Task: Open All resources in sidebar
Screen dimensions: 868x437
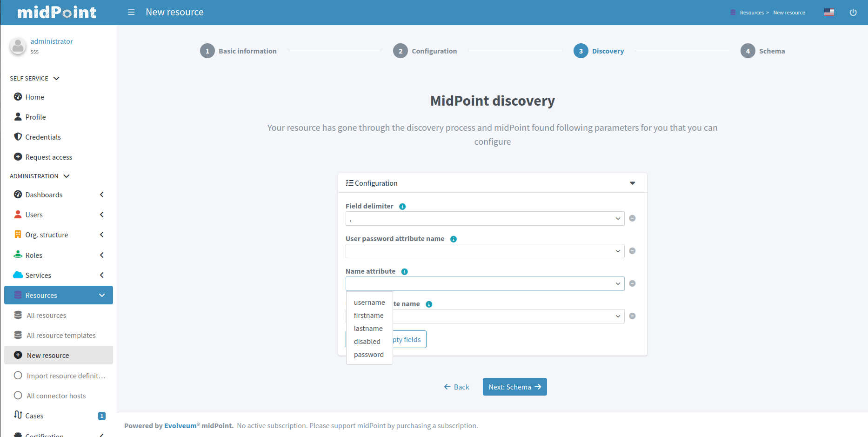Action: 46,316
